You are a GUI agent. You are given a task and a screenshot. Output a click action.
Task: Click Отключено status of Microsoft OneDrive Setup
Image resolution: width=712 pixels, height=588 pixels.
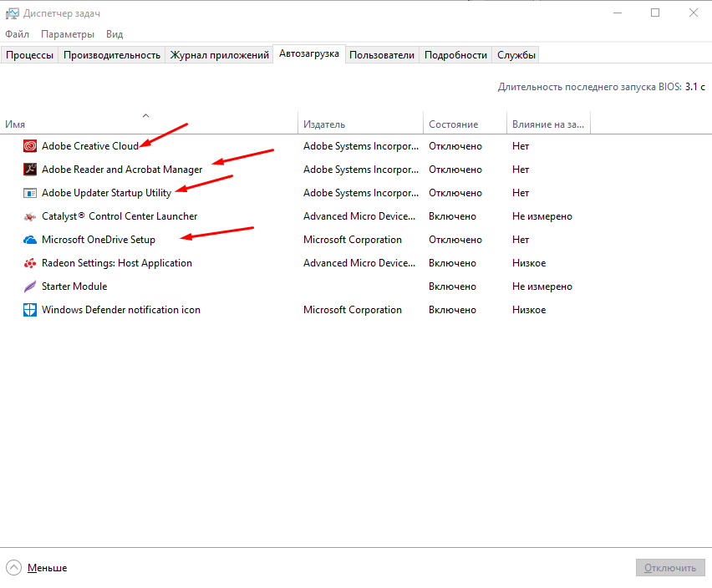click(455, 240)
